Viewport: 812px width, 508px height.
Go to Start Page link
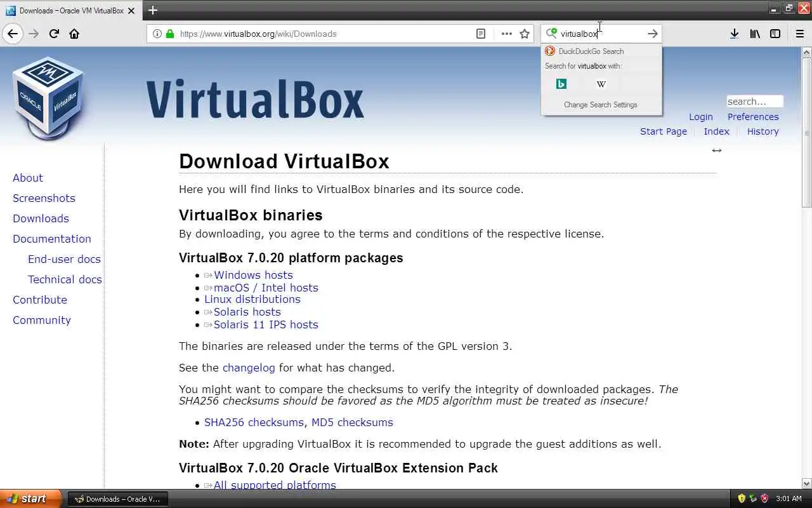pyautogui.click(x=664, y=131)
